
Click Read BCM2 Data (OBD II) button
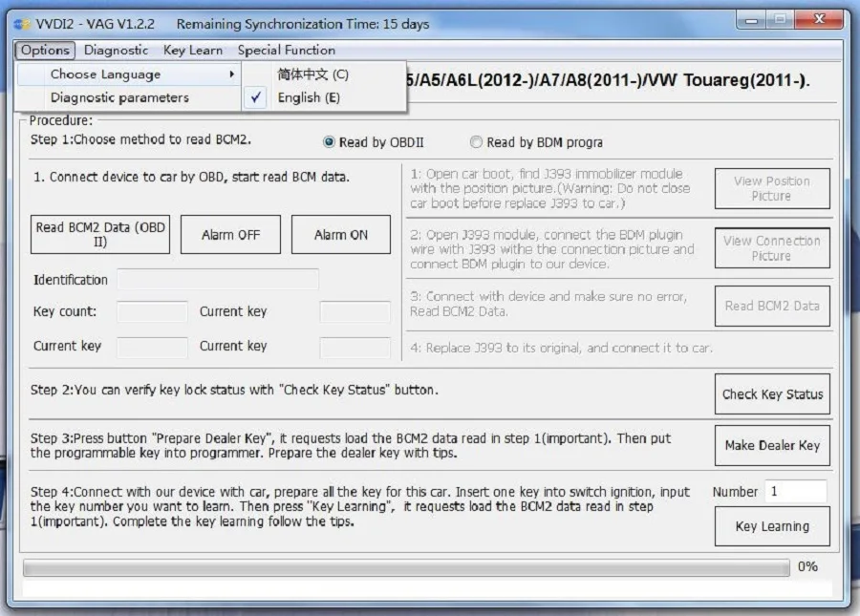click(100, 235)
